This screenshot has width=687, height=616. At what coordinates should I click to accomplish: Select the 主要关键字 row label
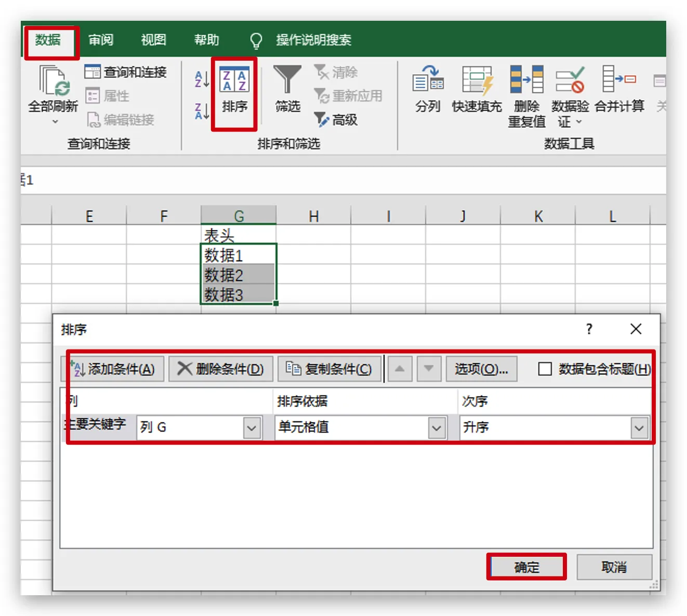click(95, 424)
